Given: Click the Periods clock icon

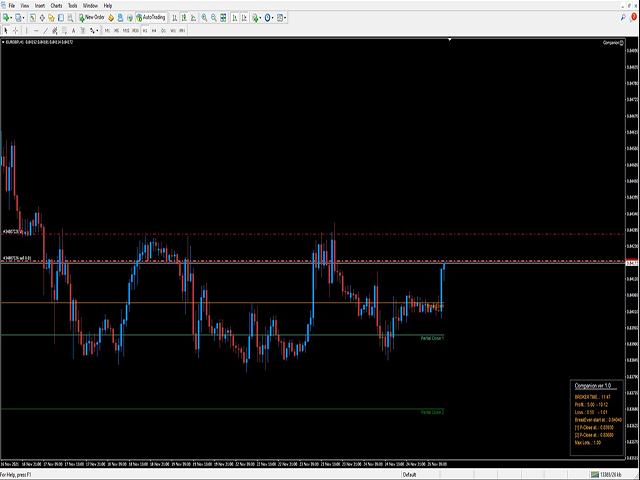Looking at the screenshot, I should (267, 18).
